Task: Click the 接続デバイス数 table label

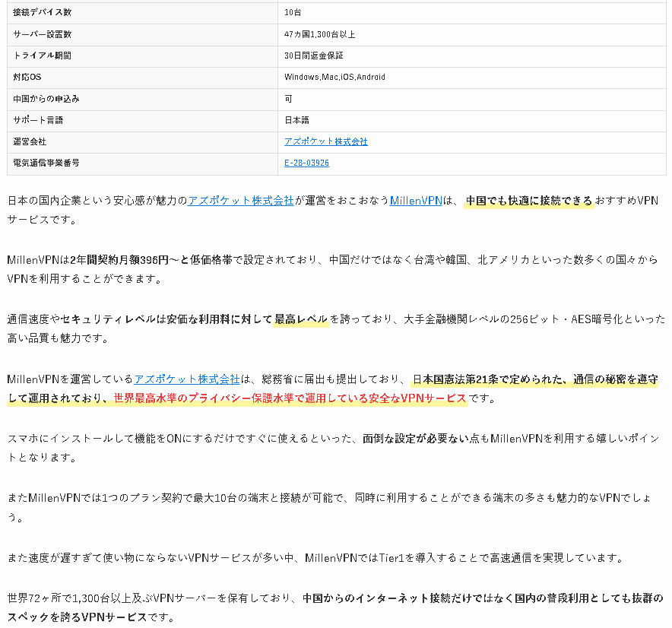Action: (43, 13)
